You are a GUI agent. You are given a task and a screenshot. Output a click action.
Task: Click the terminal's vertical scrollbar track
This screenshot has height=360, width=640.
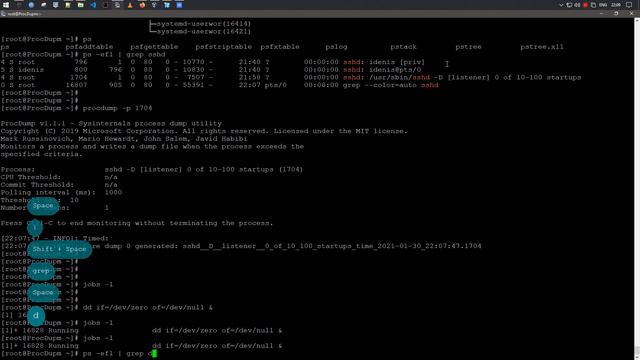pos(637,184)
